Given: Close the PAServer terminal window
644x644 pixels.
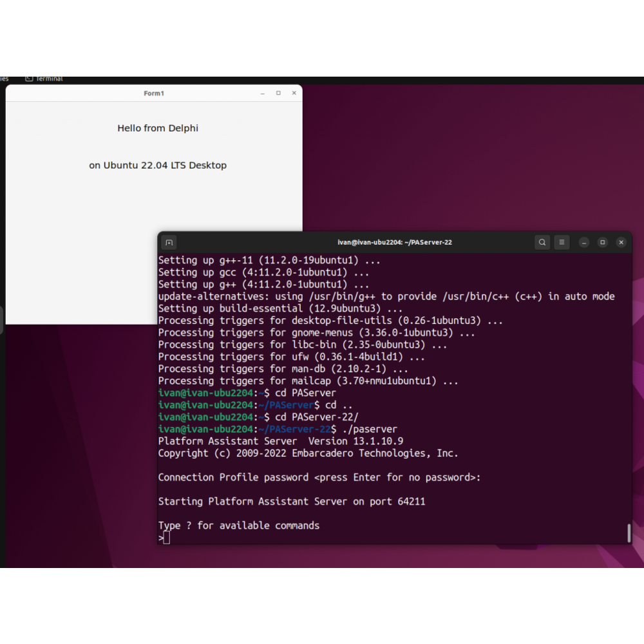Looking at the screenshot, I should pyautogui.click(x=621, y=243).
